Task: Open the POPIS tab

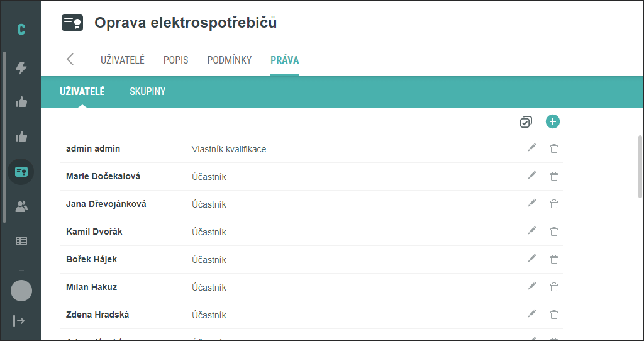Action: click(x=176, y=60)
